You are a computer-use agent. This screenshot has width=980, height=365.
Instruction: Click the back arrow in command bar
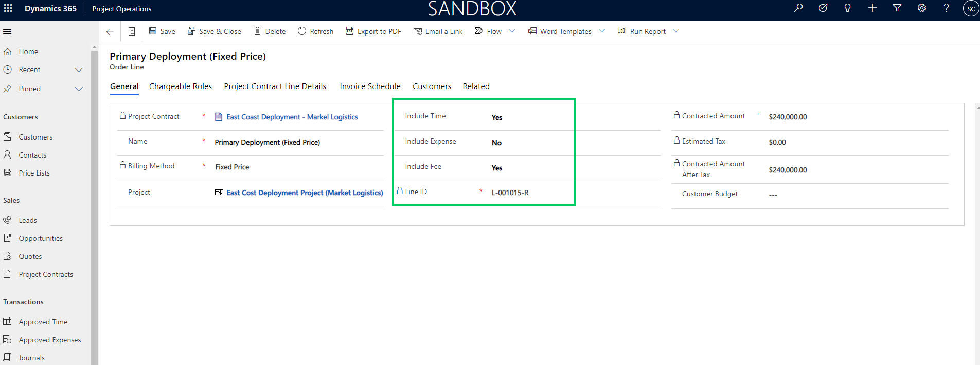110,31
